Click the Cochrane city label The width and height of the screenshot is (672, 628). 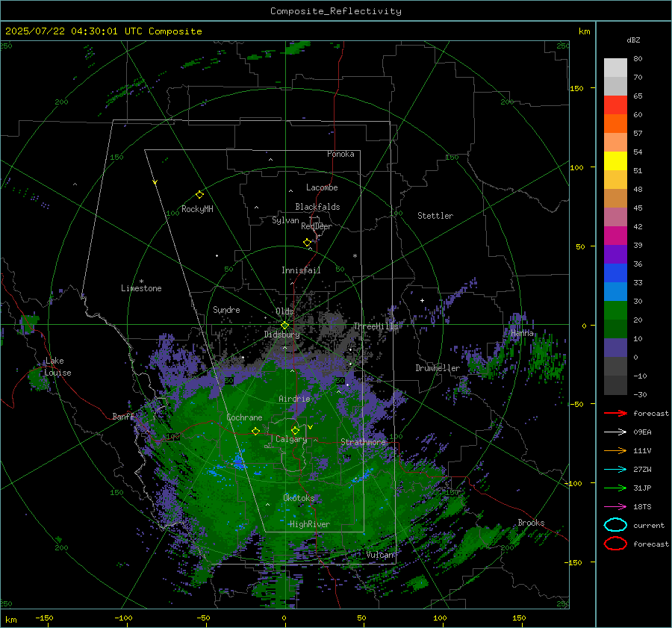tap(244, 417)
